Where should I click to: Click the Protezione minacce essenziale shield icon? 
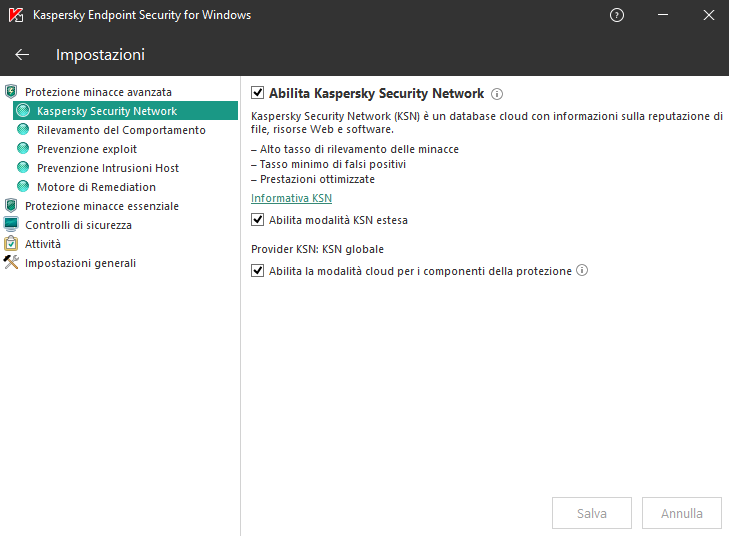(11, 205)
